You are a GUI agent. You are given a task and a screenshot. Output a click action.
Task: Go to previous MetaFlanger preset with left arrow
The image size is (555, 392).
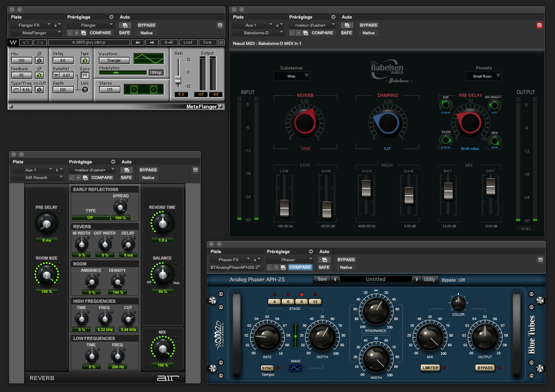(138, 42)
